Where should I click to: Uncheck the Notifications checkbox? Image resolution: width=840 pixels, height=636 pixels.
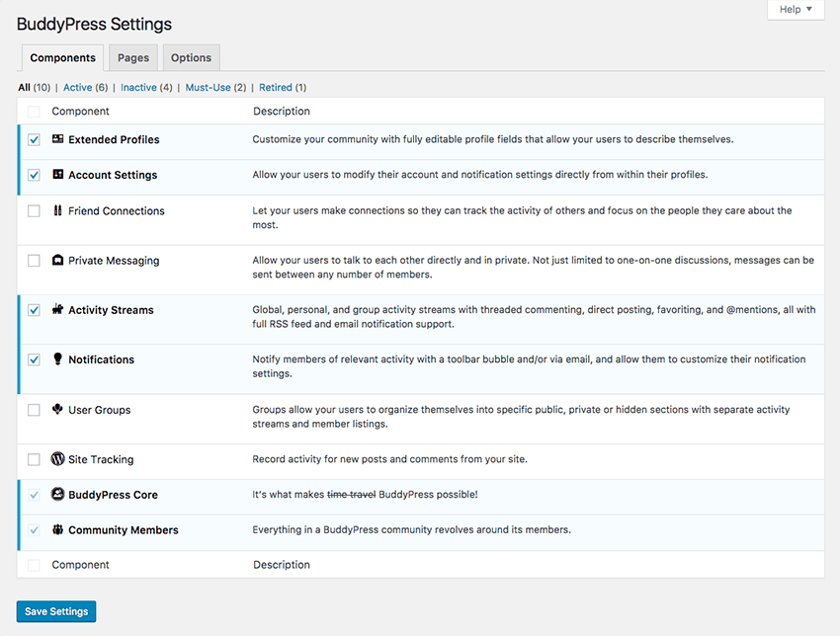point(34,359)
